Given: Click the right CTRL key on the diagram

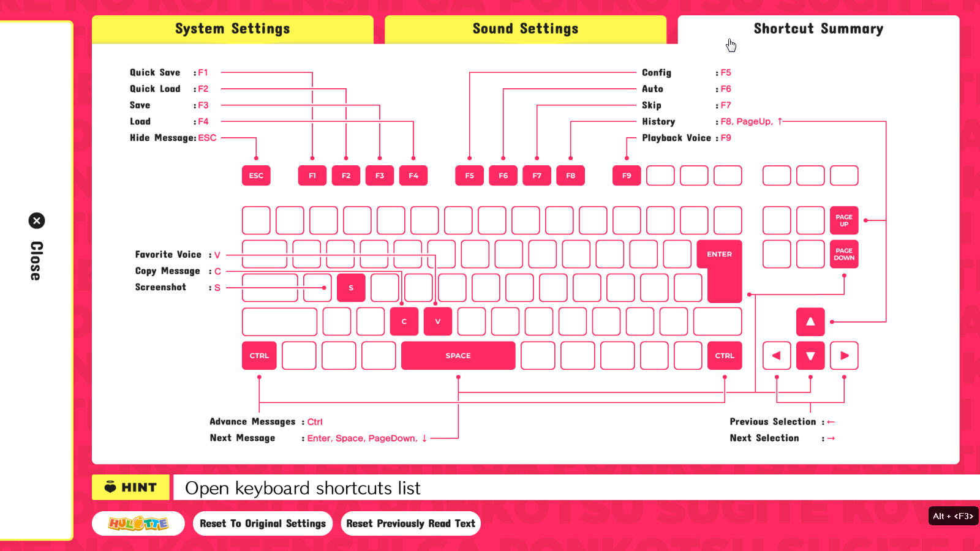Looking at the screenshot, I should (725, 356).
